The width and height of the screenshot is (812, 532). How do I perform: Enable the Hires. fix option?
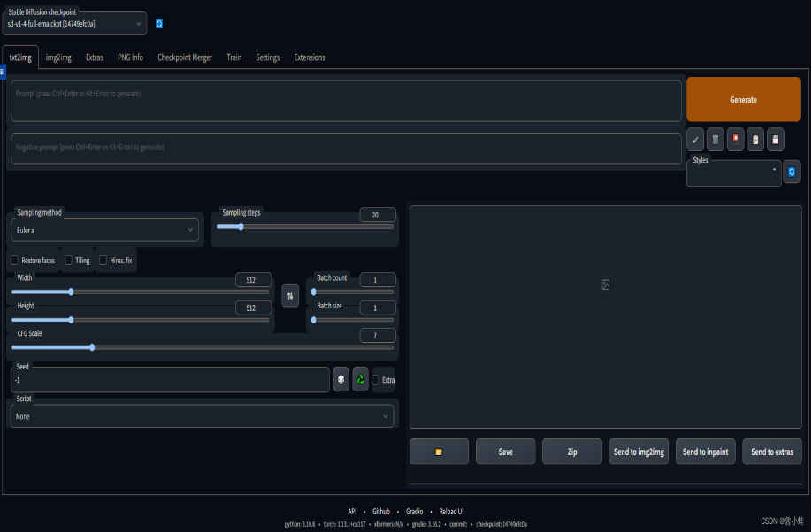coord(103,261)
